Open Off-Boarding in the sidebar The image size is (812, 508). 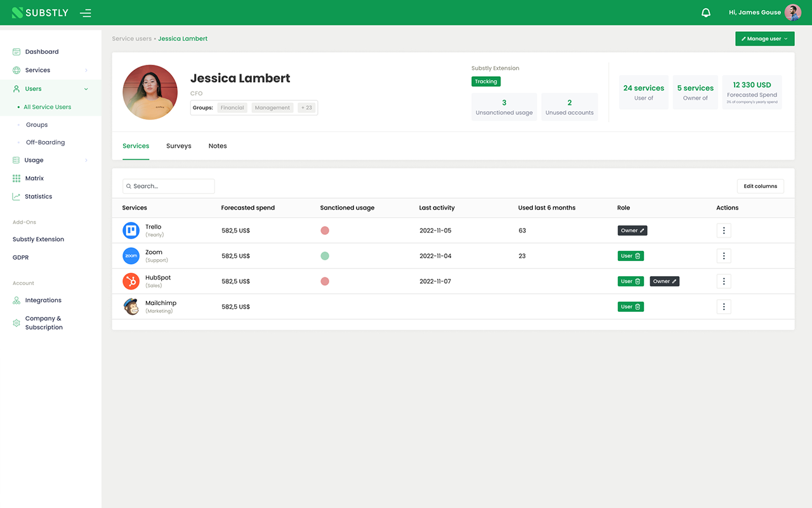click(x=45, y=142)
